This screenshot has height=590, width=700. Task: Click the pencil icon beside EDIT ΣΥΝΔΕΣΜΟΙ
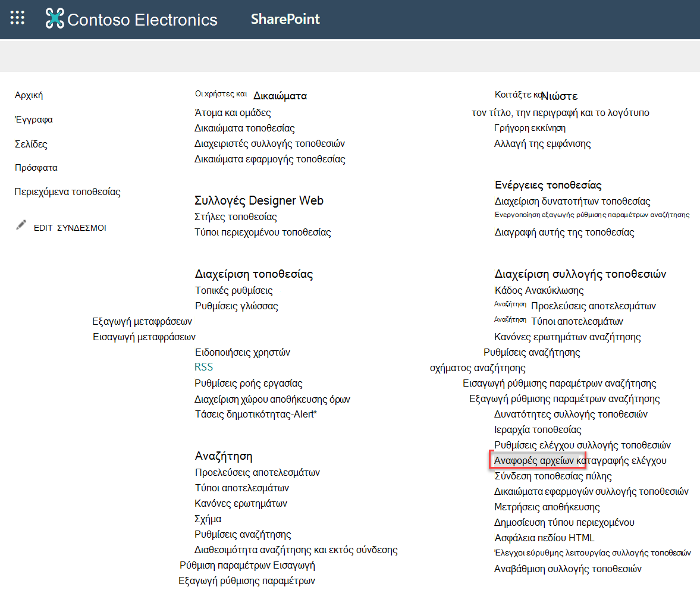click(x=21, y=225)
